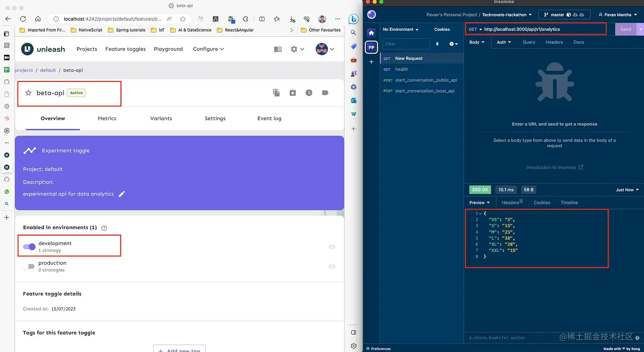The height and width of the screenshot is (352, 644).
Task: Click the Filter requests input field
Action: point(407,44)
